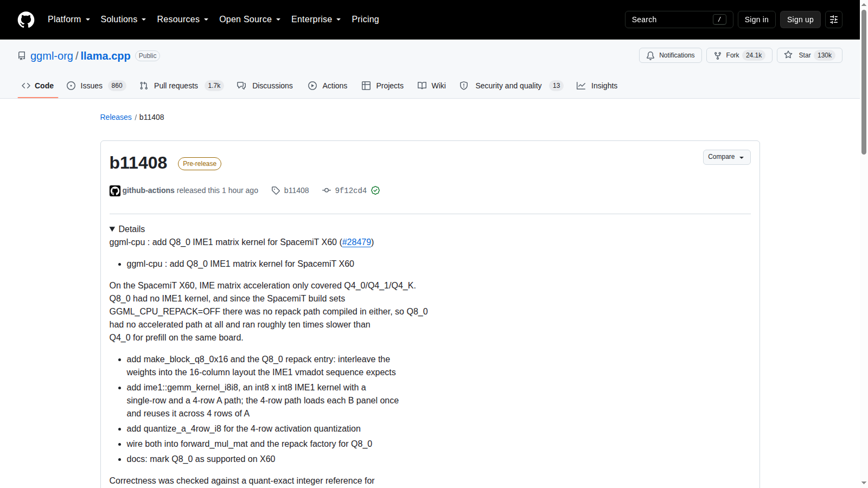Collapse the Details disclosure triangle
868x488 pixels.
click(x=112, y=229)
